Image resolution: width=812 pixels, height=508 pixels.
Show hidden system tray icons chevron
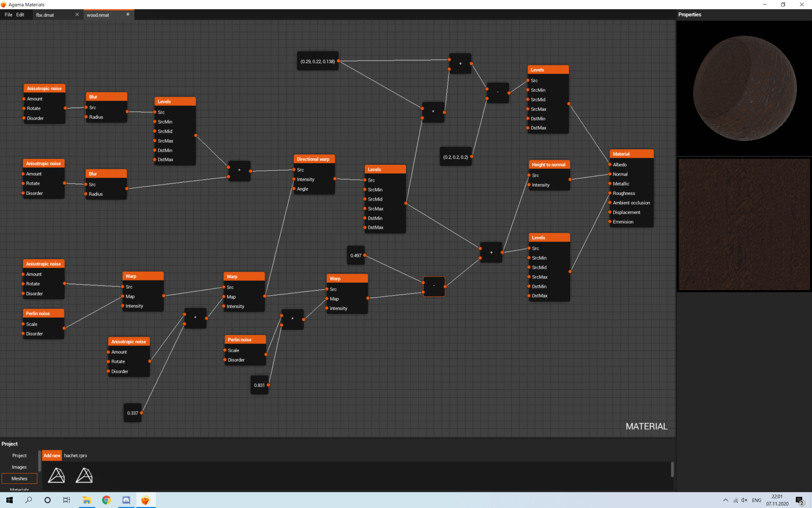click(725, 500)
